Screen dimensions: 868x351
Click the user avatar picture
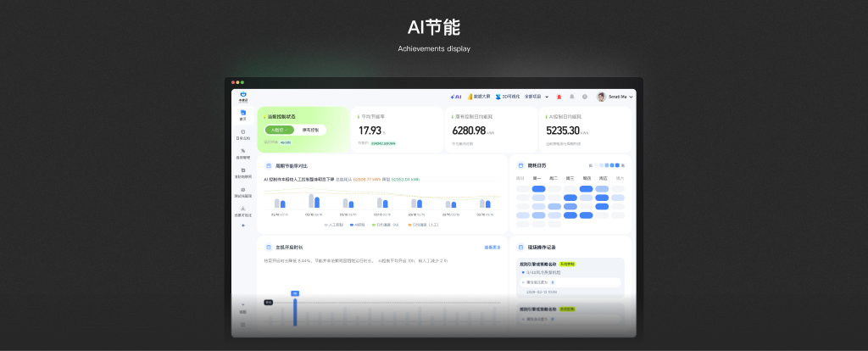pos(601,97)
